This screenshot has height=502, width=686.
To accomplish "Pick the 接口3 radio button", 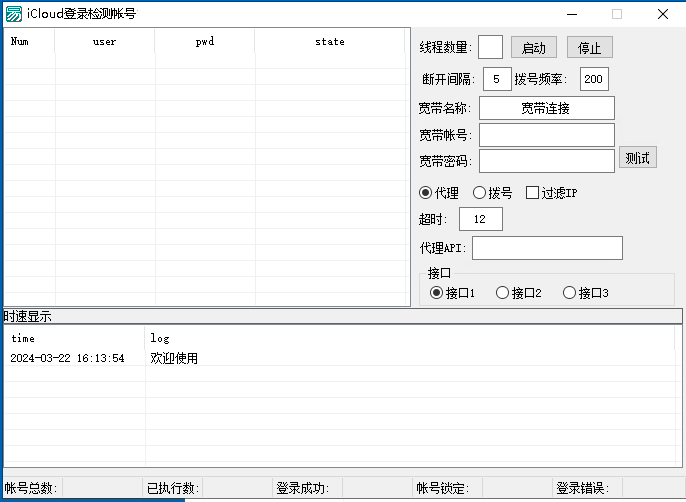I will 569,293.
